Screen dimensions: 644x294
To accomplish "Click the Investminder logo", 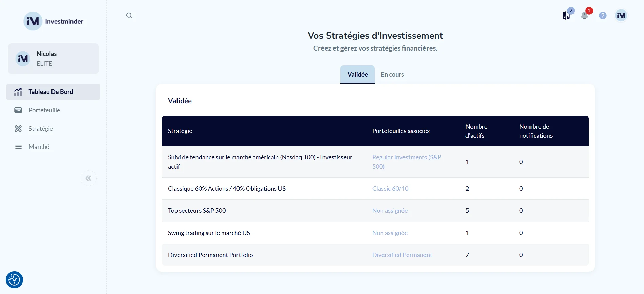I will pos(53,21).
